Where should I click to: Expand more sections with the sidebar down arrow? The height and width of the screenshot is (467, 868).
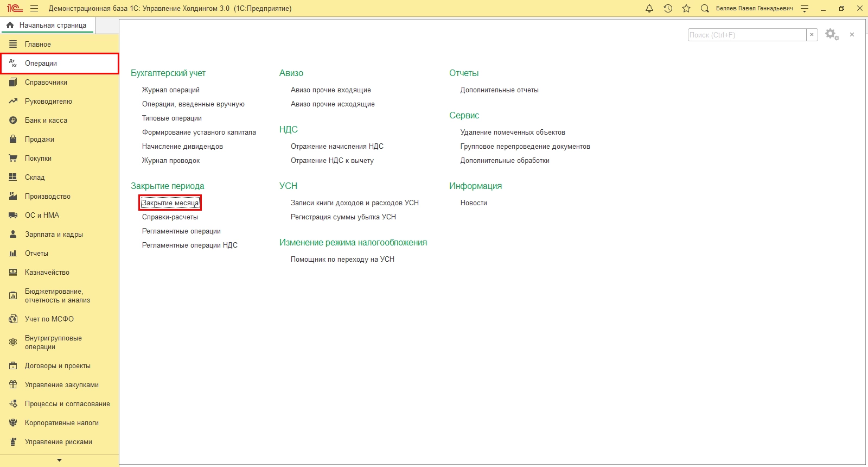(x=60, y=460)
